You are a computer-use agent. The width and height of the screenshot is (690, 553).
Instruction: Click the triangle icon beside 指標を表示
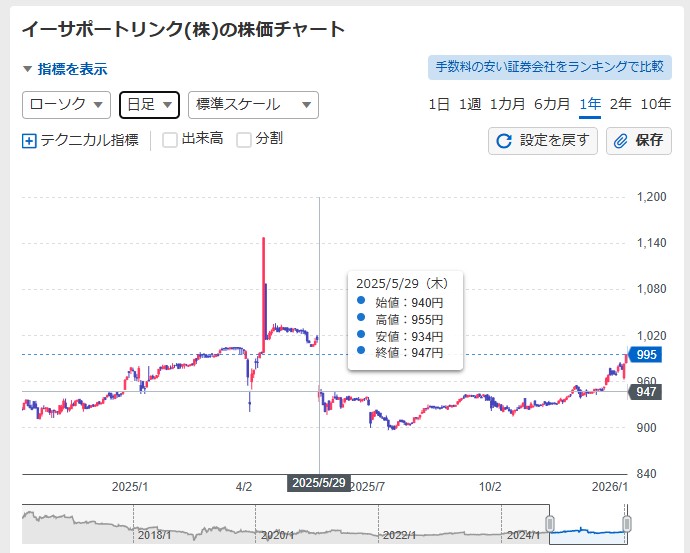[27, 69]
